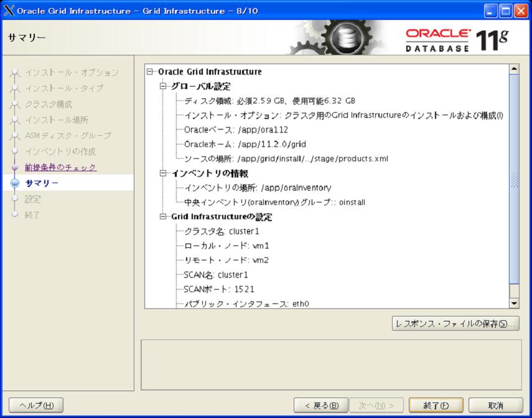
Task: Select the クラスタ名: cluster1 row
Action: 222,232
